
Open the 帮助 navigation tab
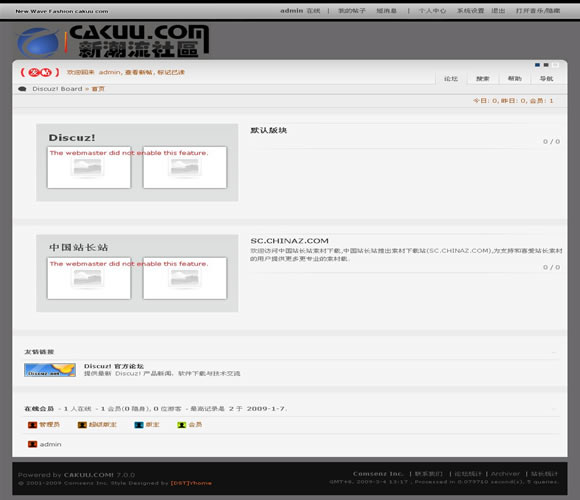point(515,78)
